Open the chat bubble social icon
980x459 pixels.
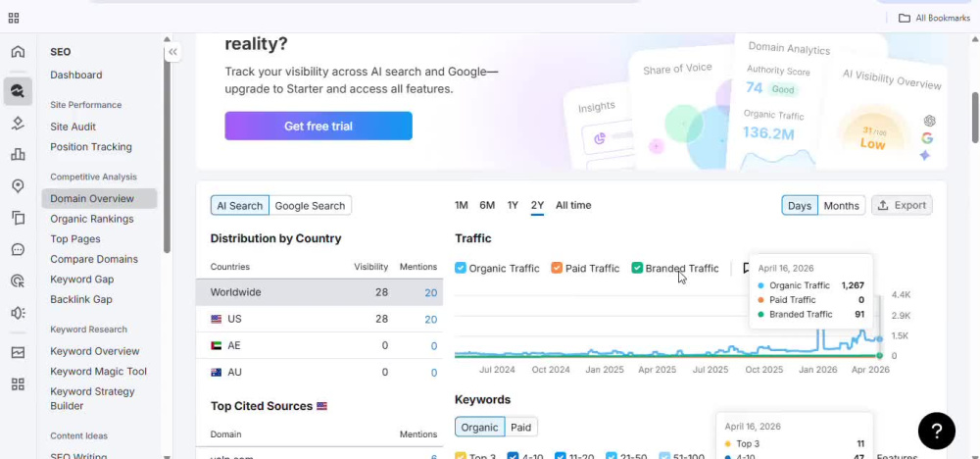pos(18,250)
